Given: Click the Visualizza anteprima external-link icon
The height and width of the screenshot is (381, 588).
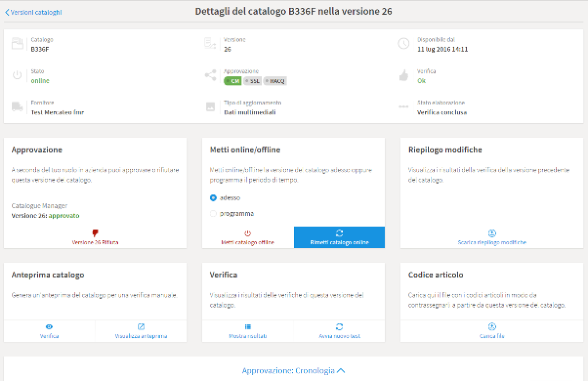Looking at the screenshot, I should (x=141, y=327).
